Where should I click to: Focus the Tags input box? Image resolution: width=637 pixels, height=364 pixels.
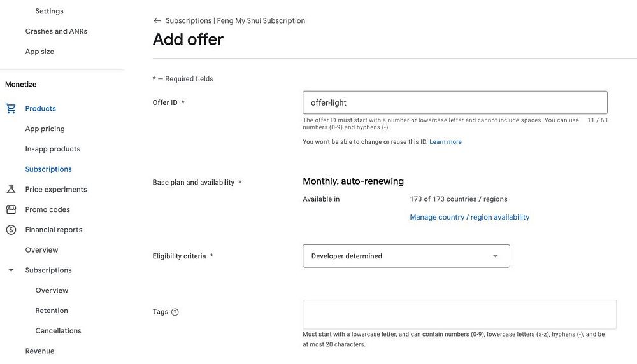point(459,314)
